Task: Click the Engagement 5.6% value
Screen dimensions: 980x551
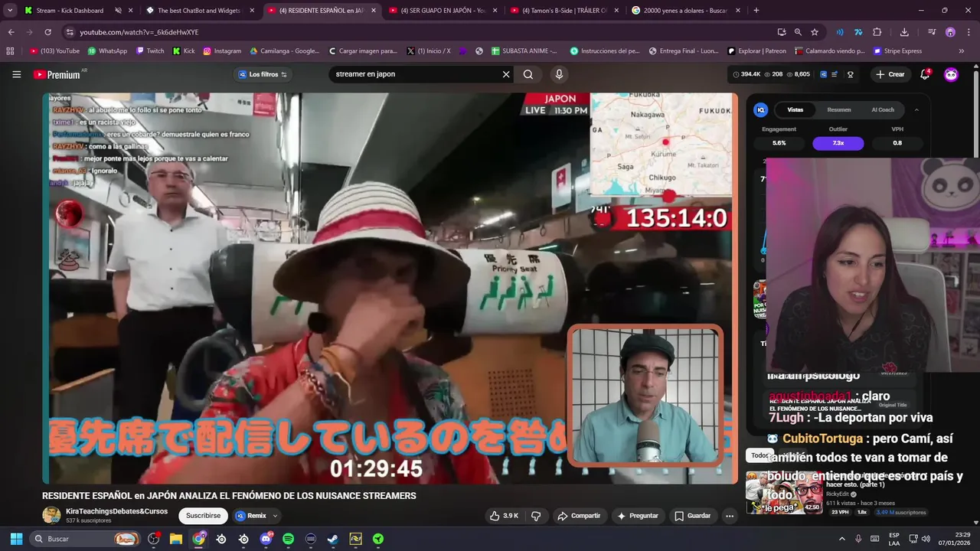Action: (x=779, y=143)
